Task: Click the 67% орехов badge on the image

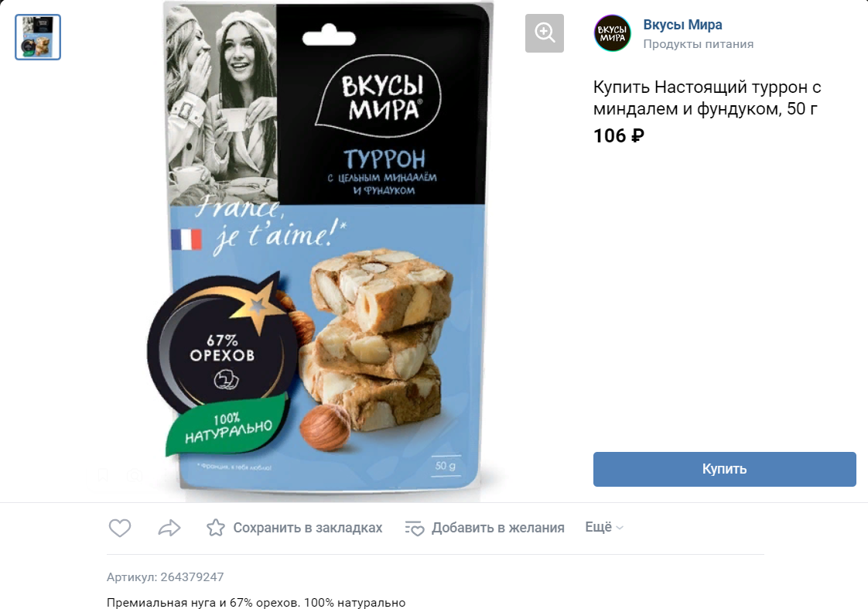Action: 221,347
